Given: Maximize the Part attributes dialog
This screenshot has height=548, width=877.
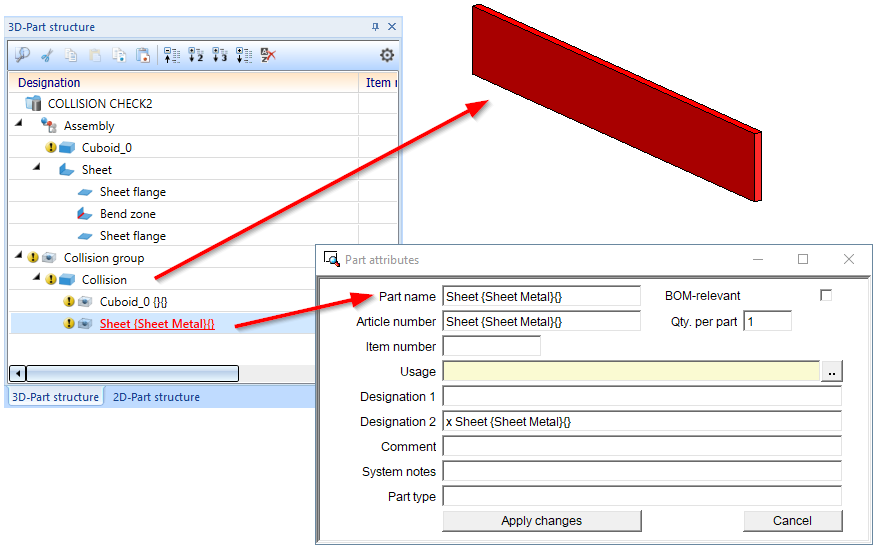Looking at the screenshot, I should (x=803, y=259).
